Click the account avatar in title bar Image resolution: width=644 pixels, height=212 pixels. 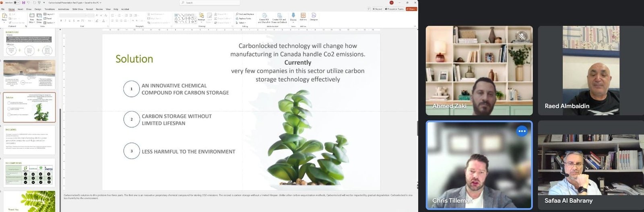392,2
